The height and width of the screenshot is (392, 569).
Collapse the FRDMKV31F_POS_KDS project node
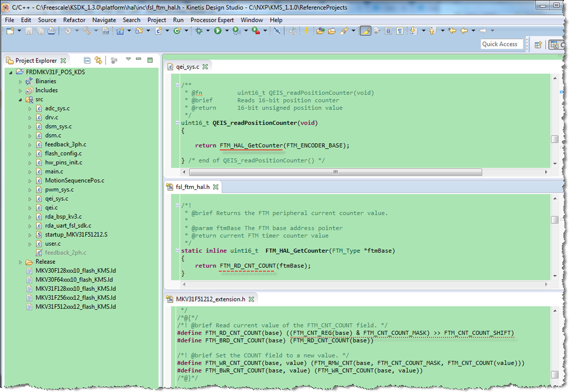(x=11, y=72)
